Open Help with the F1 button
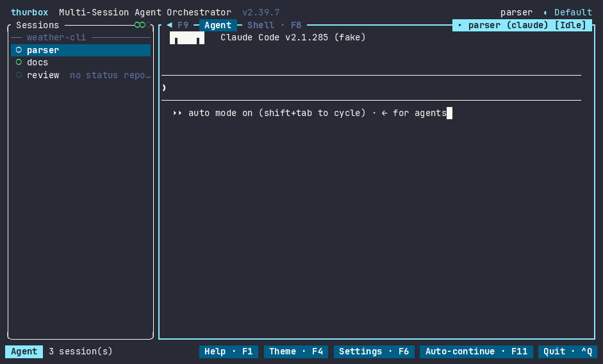Screen dimensions: 603x364 (x=228, y=352)
